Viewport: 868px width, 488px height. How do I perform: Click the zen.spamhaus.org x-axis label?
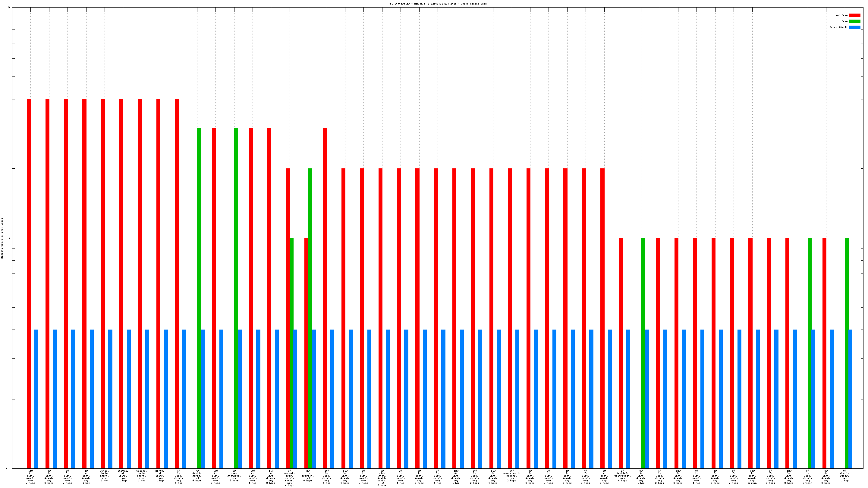[234, 477]
